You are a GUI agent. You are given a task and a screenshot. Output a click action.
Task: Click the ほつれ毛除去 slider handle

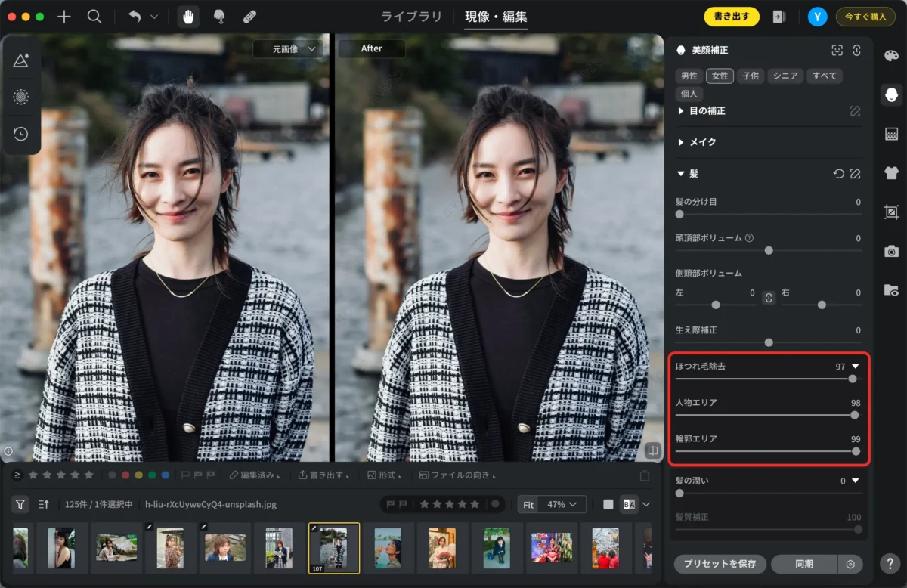[x=853, y=379]
